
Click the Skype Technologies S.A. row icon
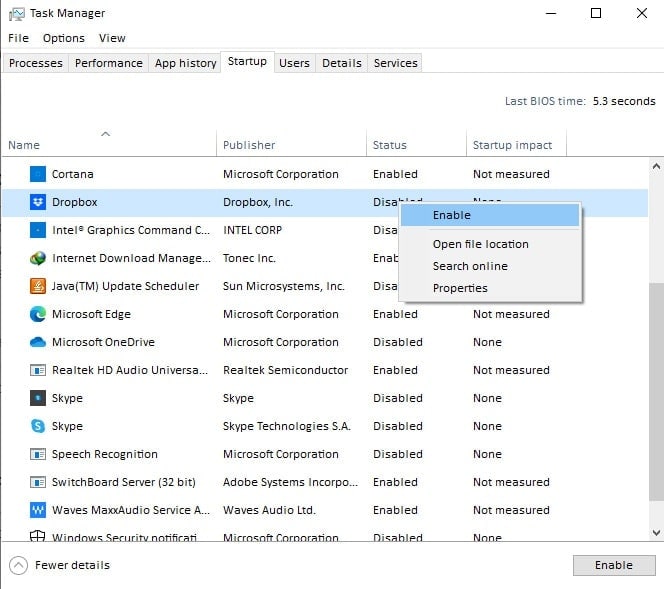[x=38, y=426]
